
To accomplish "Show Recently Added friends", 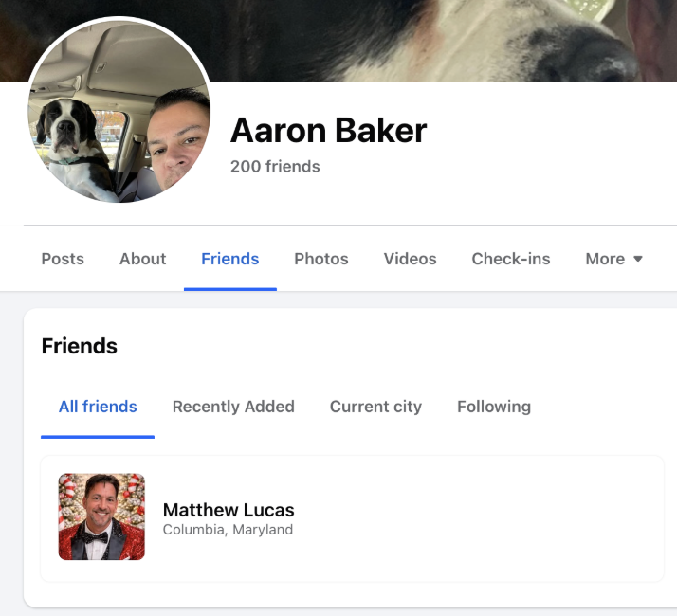I will pyautogui.click(x=233, y=407).
